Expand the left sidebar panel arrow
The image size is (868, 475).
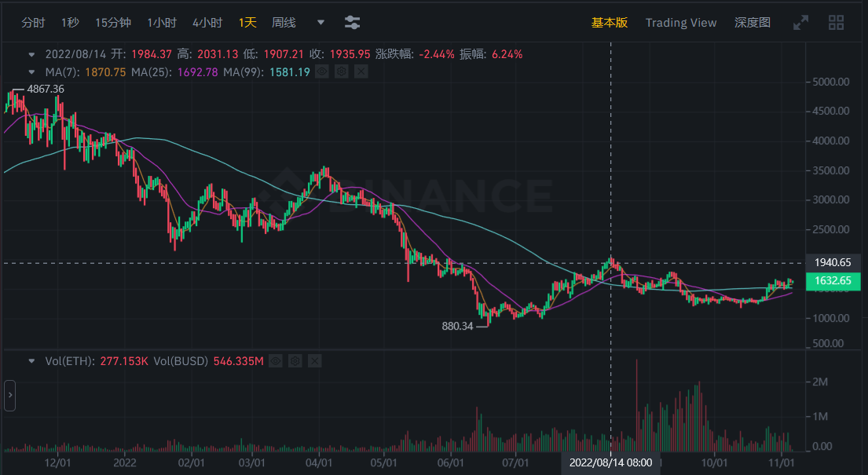(9, 396)
